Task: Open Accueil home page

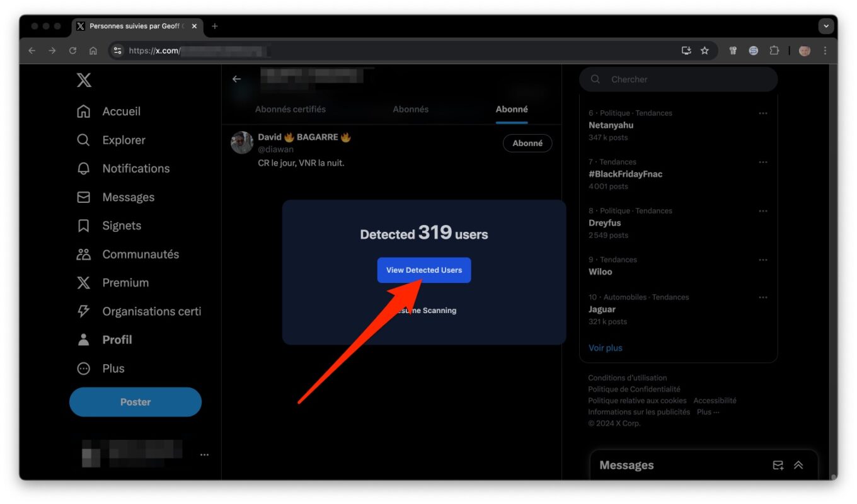Action: pyautogui.click(x=108, y=112)
